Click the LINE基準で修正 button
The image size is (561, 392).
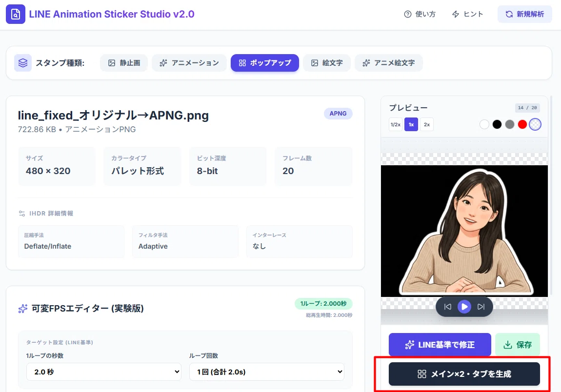point(440,345)
